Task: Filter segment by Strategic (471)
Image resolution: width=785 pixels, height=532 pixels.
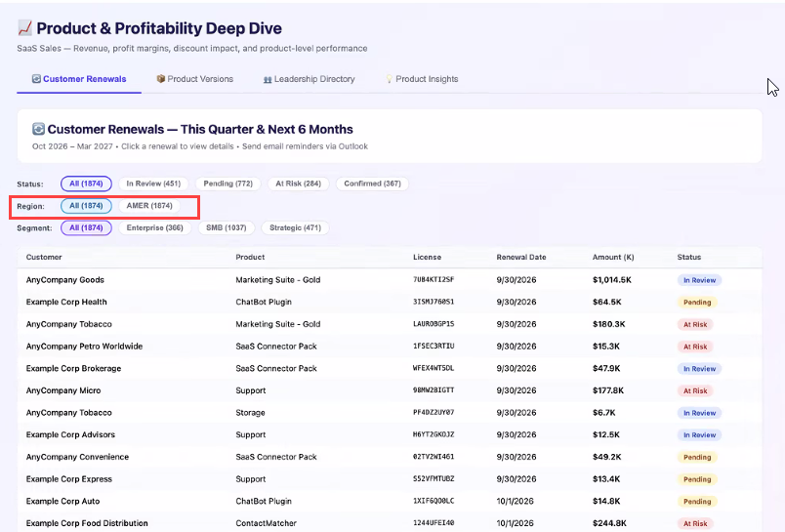Action: tap(296, 227)
